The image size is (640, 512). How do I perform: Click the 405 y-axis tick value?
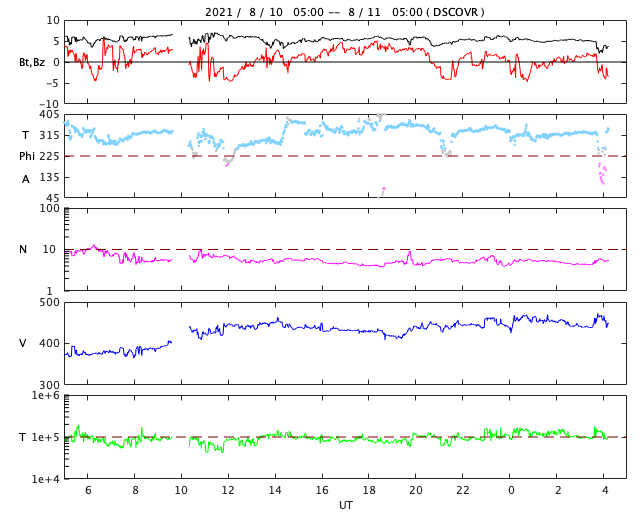(x=50, y=115)
